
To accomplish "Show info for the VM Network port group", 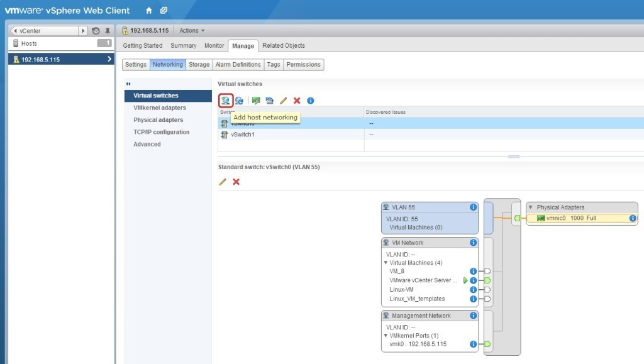I will pos(473,243).
